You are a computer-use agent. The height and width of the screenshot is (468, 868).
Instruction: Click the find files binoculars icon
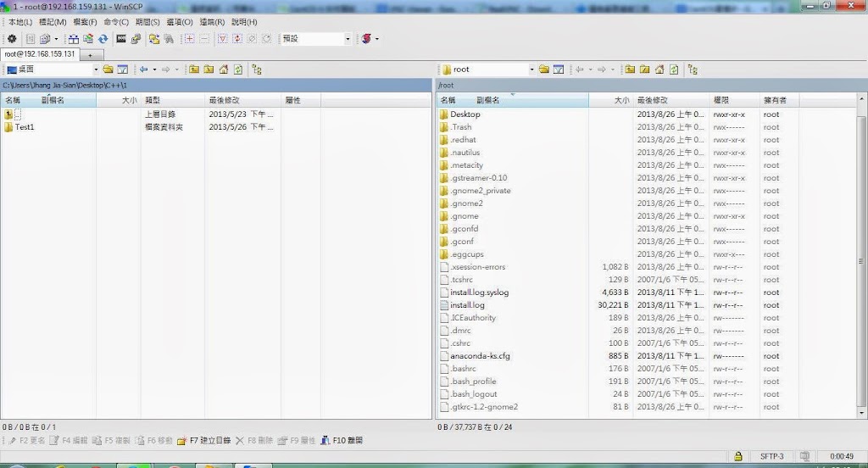pyautogui.click(x=169, y=39)
